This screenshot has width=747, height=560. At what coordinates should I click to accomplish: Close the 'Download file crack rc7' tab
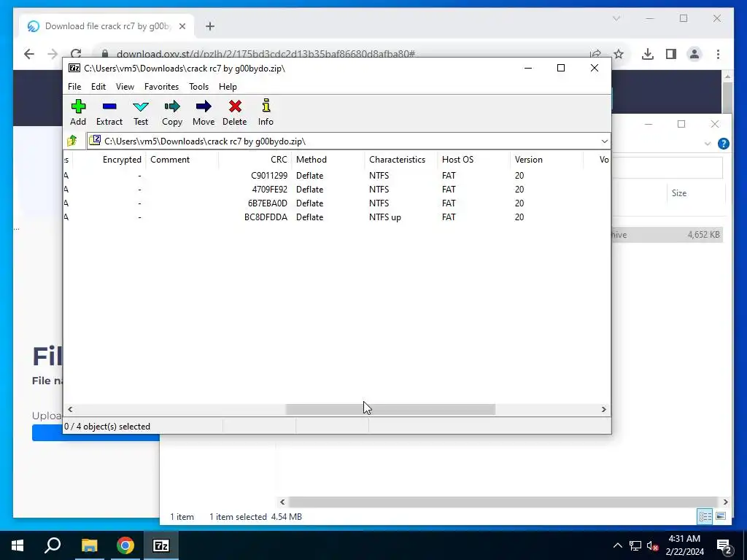(x=182, y=26)
